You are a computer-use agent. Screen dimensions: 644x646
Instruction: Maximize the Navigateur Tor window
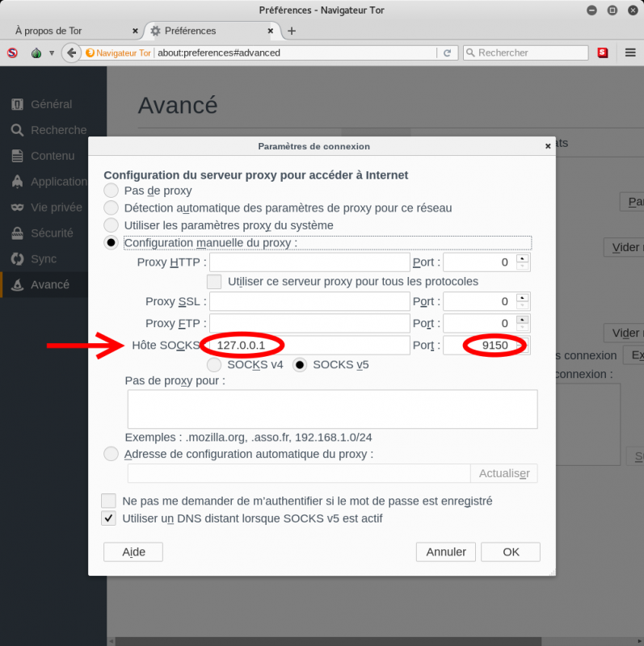tap(612, 10)
